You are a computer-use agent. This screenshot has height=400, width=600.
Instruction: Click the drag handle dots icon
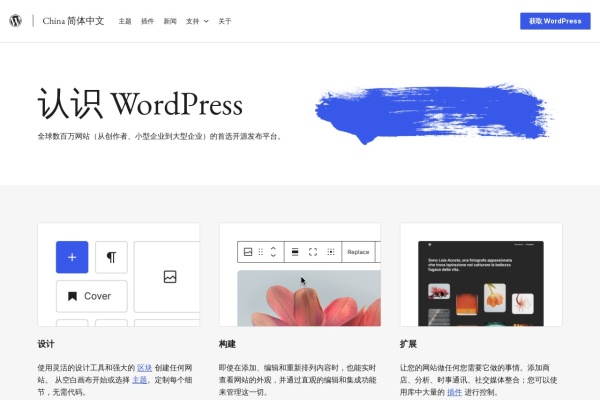261,252
